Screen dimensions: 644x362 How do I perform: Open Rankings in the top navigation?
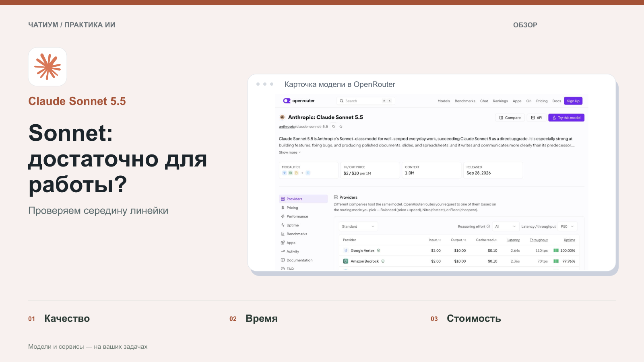point(500,101)
